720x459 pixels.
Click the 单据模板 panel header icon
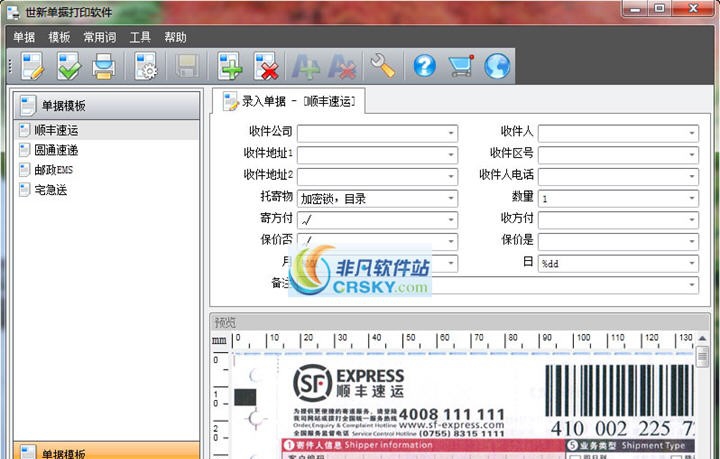28,106
